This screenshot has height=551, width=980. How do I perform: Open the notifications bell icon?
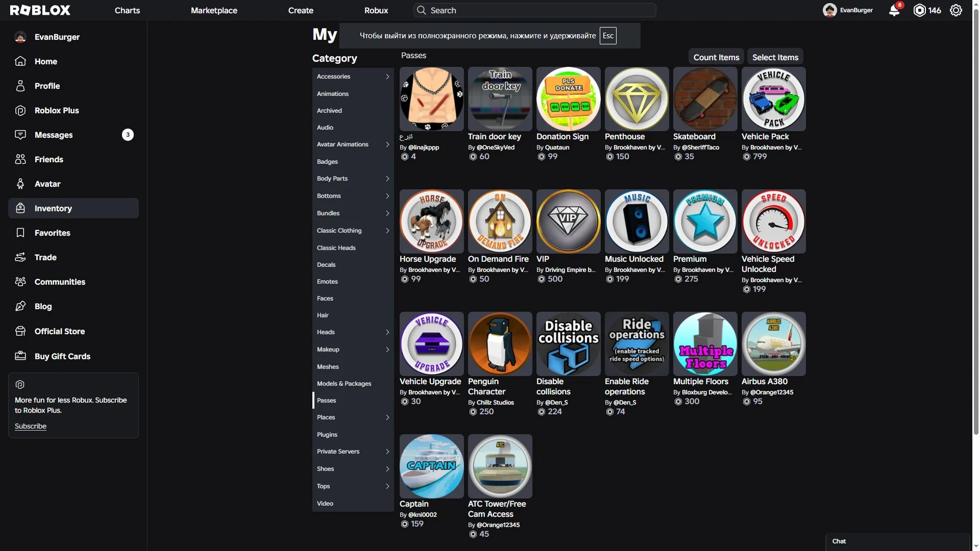click(x=894, y=10)
